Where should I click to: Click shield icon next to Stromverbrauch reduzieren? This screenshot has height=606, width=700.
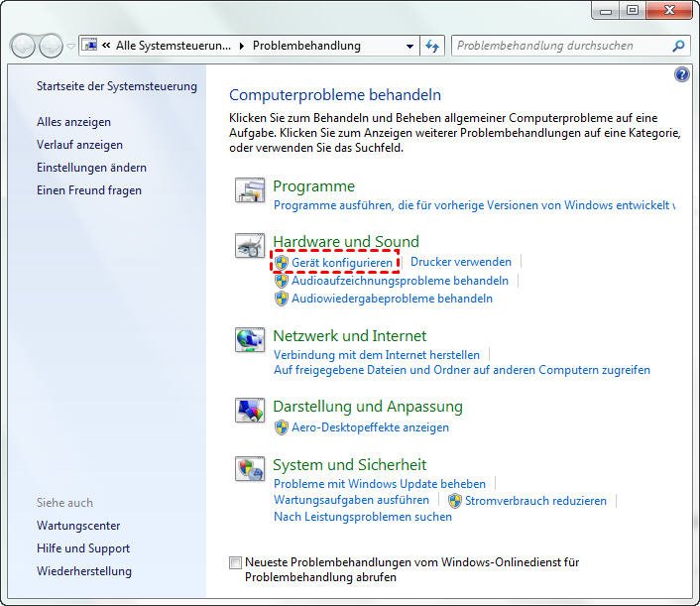(455, 501)
